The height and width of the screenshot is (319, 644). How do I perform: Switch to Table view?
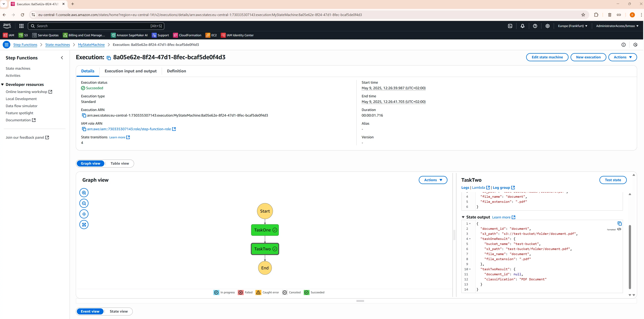(120, 163)
